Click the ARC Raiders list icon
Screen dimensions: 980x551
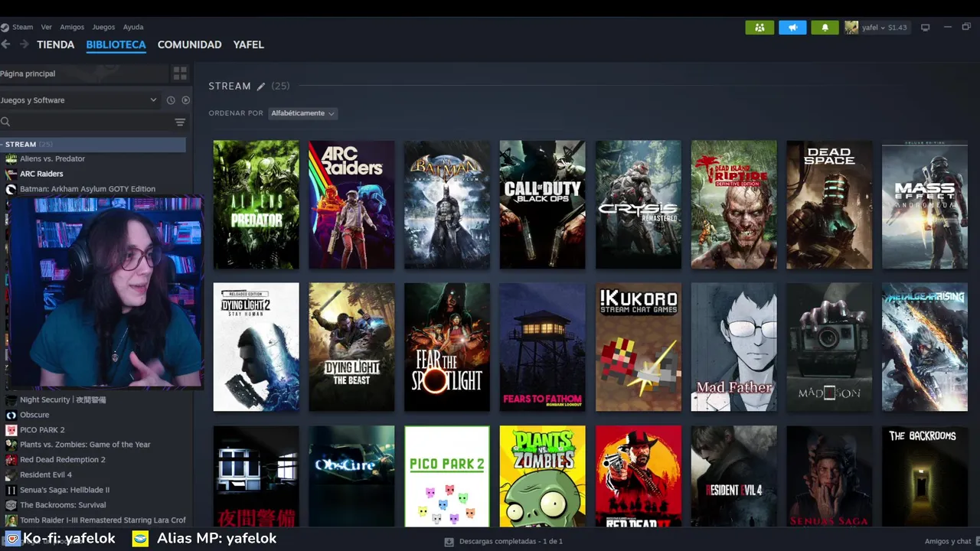11,174
